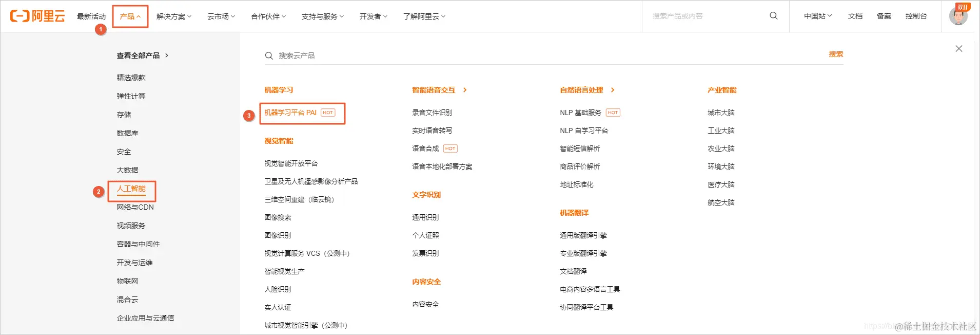Open 文档翻译 product
The width and height of the screenshot is (980, 335).
coord(573,271)
